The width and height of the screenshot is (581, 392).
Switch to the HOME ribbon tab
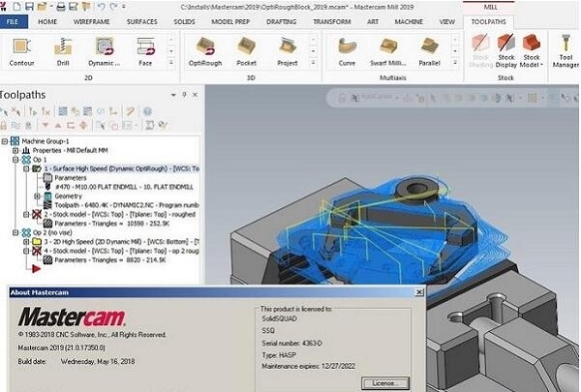47,22
